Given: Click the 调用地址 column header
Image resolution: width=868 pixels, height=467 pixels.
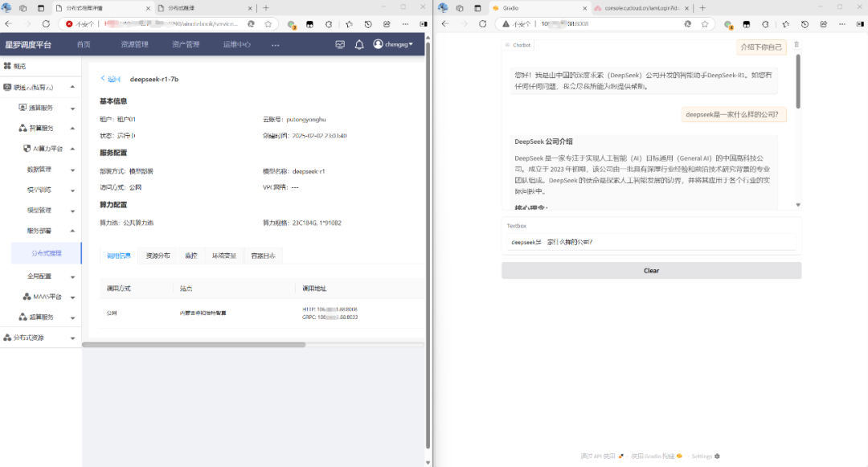Looking at the screenshot, I should (314, 289).
